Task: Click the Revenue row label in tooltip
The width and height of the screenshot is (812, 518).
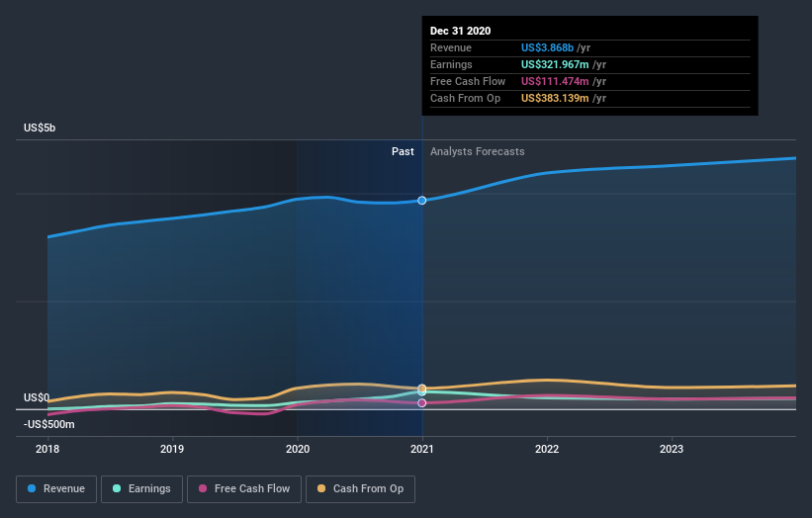Action: [x=451, y=47]
